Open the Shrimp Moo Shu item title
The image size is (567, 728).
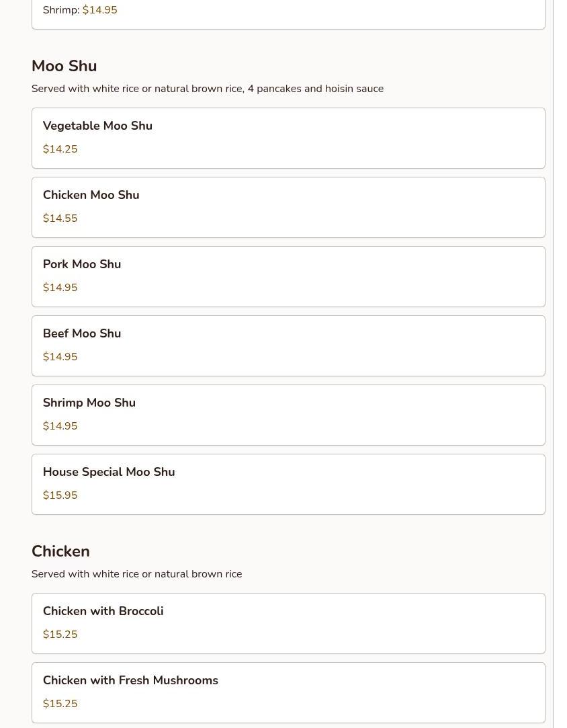[x=89, y=403]
